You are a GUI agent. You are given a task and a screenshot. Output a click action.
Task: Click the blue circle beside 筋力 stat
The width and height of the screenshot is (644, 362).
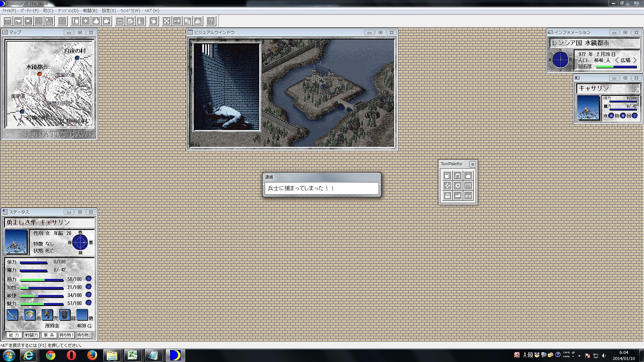tap(89, 279)
